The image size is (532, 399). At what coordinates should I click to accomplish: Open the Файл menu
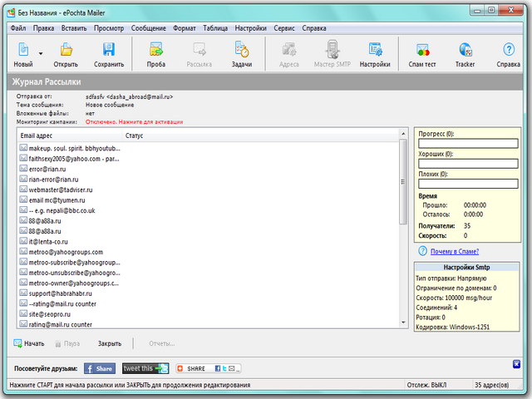click(x=18, y=28)
